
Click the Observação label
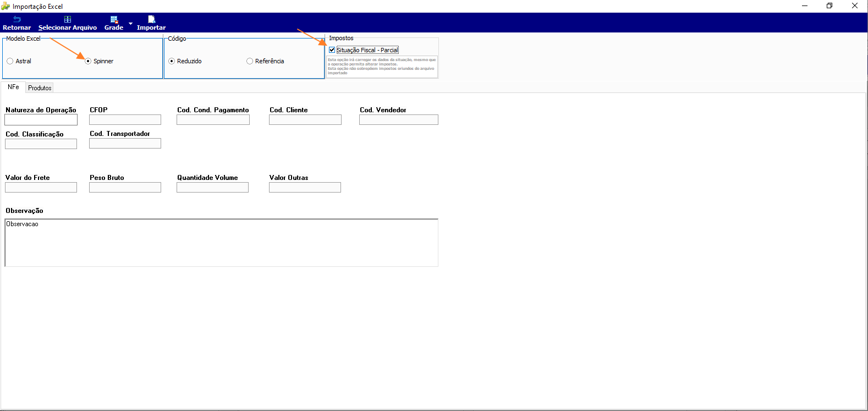(24, 211)
